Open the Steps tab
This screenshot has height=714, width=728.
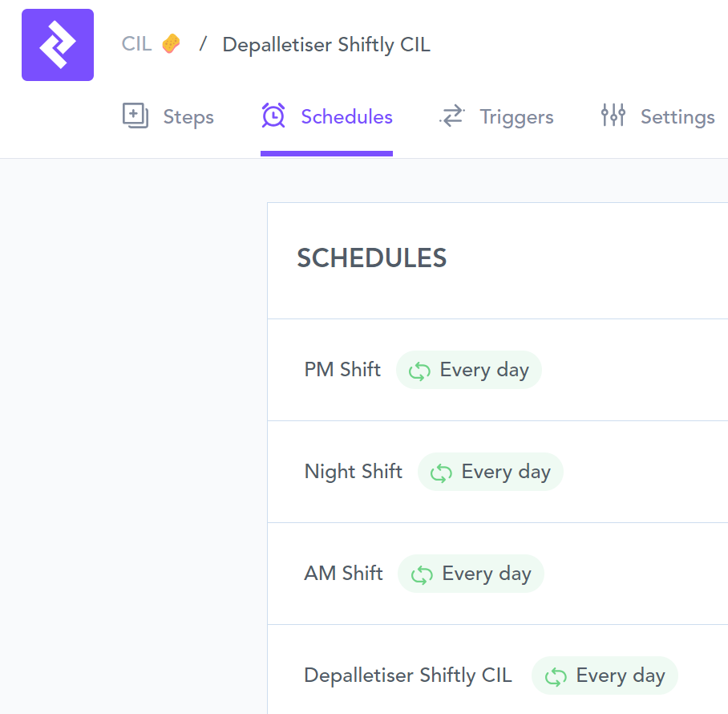pyautogui.click(x=188, y=117)
